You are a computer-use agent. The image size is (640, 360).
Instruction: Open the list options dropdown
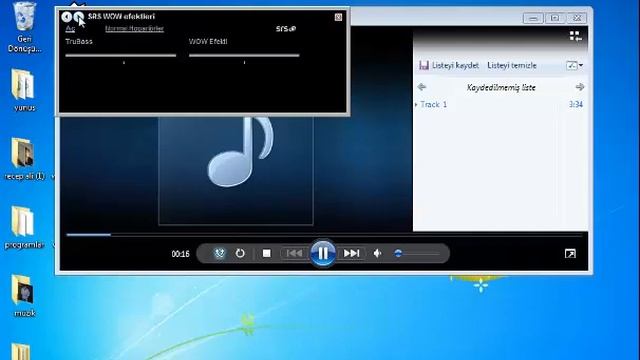[x=575, y=65]
